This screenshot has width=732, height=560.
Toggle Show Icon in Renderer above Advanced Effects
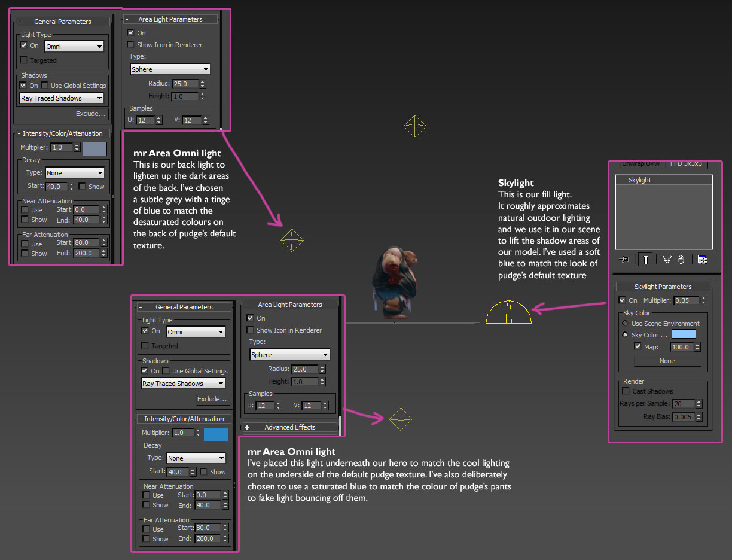251,330
